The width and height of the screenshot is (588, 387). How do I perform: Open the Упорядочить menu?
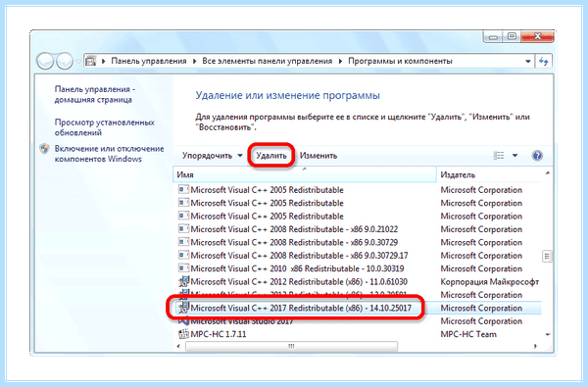[x=213, y=155]
